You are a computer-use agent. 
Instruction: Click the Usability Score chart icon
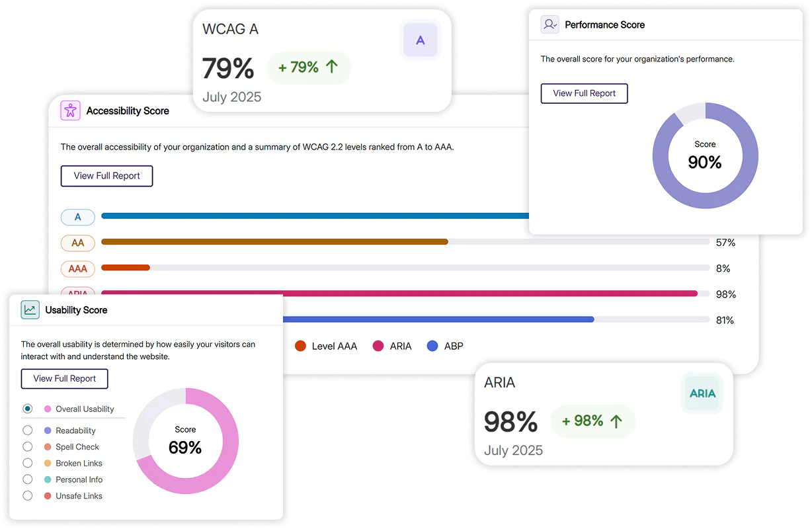click(x=30, y=309)
